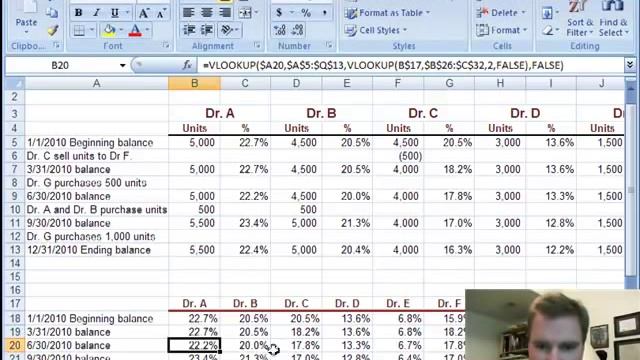The image size is (640, 360).
Task: Click the Name Box showing B20
Action: tap(61, 65)
